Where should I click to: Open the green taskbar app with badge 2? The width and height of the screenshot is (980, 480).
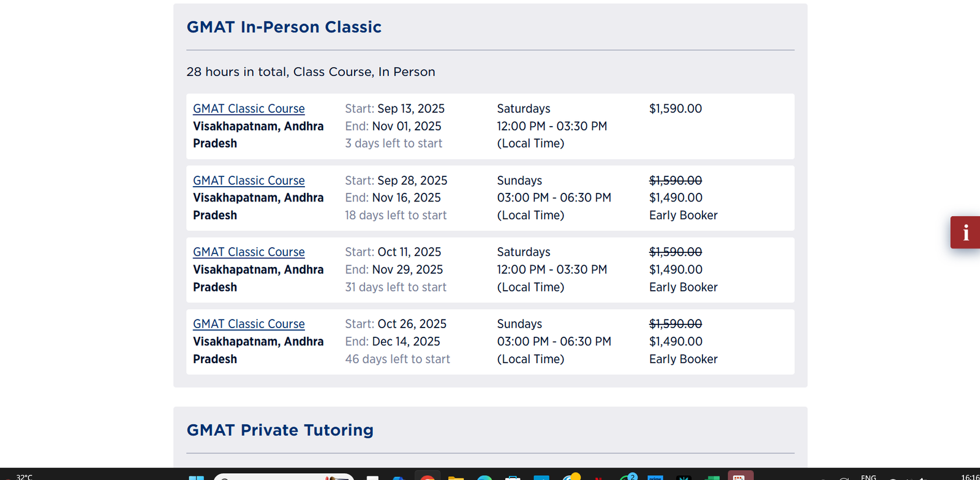[x=627, y=478]
